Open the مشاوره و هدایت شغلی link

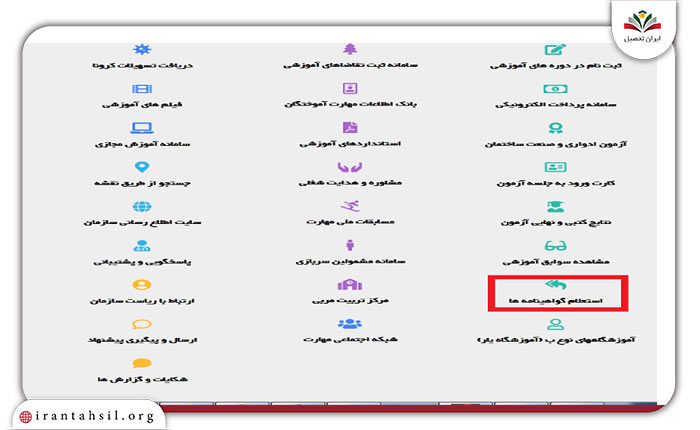coord(350,183)
